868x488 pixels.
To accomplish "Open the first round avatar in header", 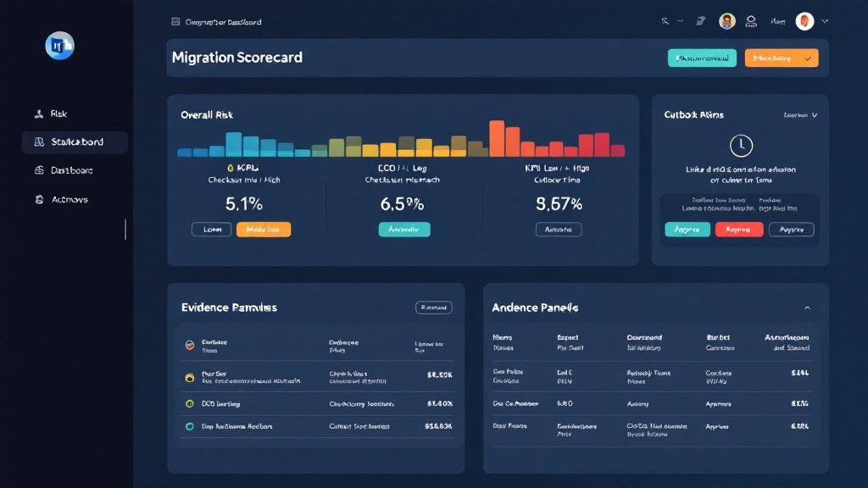I will click(x=726, y=21).
